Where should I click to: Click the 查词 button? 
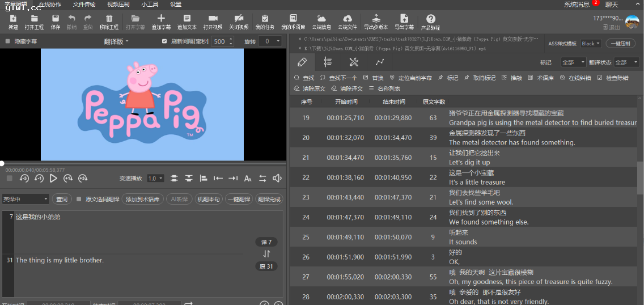(62, 199)
